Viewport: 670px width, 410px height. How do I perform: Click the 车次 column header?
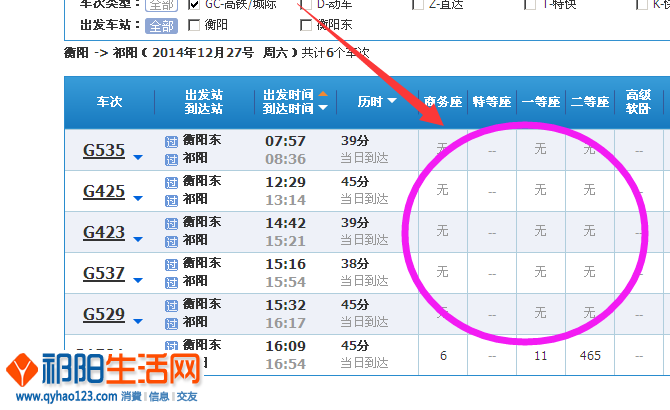pos(109,102)
